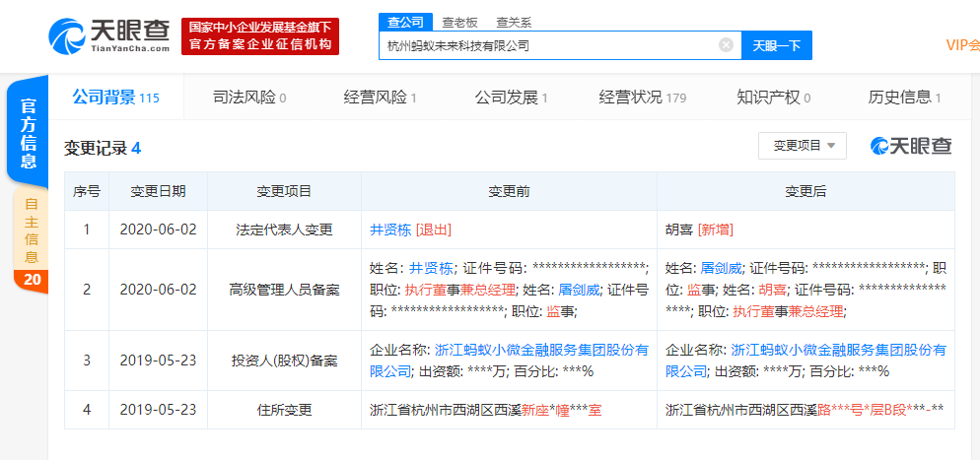This screenshot has width=980, height=460.
Task: Open the 公司背景 115 tab
Action: click(115, 98)
